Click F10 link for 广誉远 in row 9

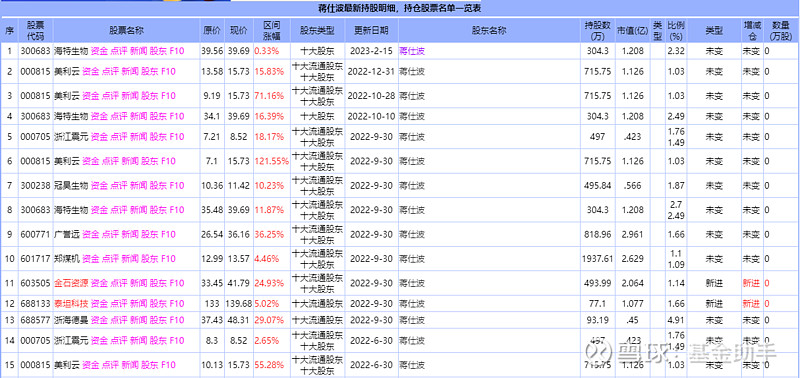168,235
